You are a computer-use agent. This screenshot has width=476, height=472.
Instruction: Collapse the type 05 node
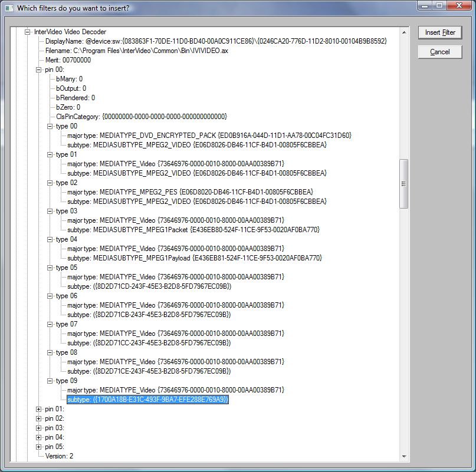pos(50,268)
